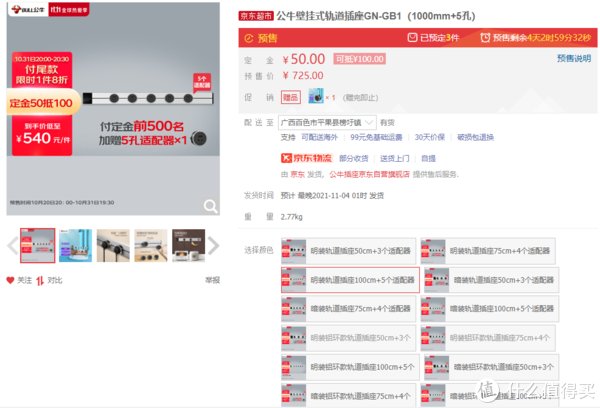This screenshot has width=600, height=408.
Task: Choose option 明装铝环款轨道插座50cm+3个
Action: click(x=349, y=338)
